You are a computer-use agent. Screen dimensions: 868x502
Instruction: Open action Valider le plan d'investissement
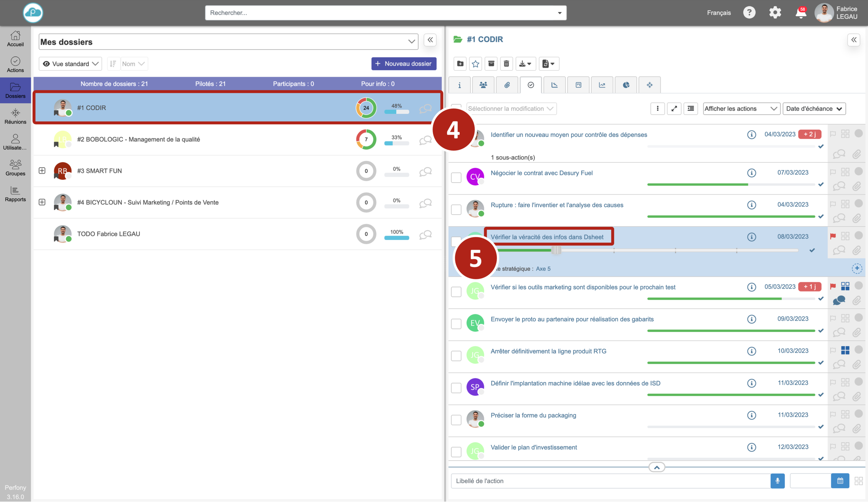click(x=533, y=447)
